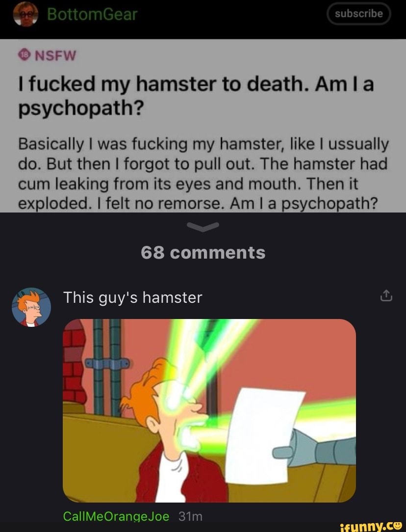
Task: Share the comment via share icon
Action: [x=386, y=295]
